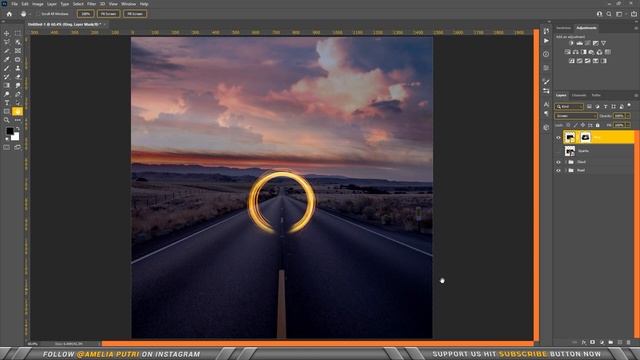Add a Brightness/Contrast adjustment
Screen dimensions: 640x360
click(x=571, y=43)
